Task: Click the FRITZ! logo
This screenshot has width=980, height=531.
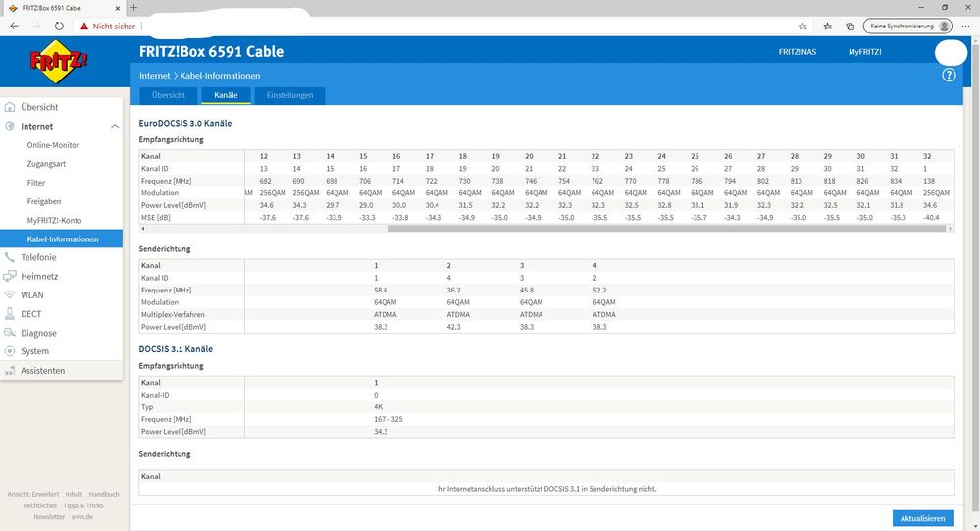Action: click(58, 61)
